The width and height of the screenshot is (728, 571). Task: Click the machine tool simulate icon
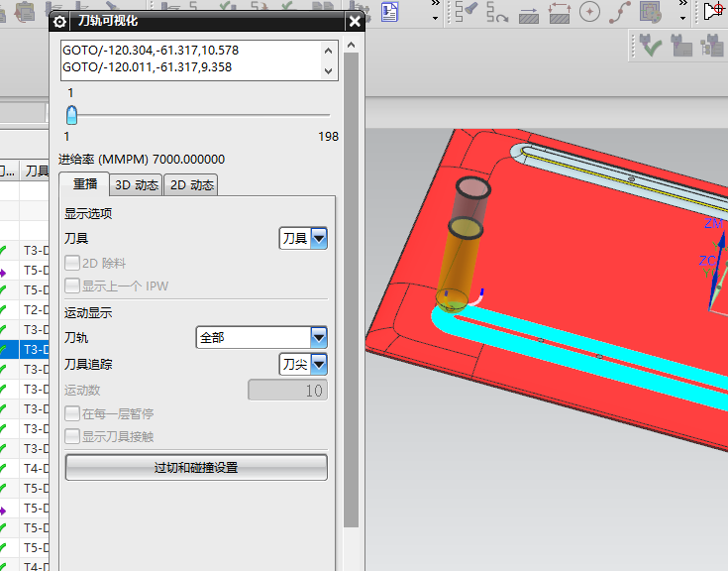click(x=681, y=45)
